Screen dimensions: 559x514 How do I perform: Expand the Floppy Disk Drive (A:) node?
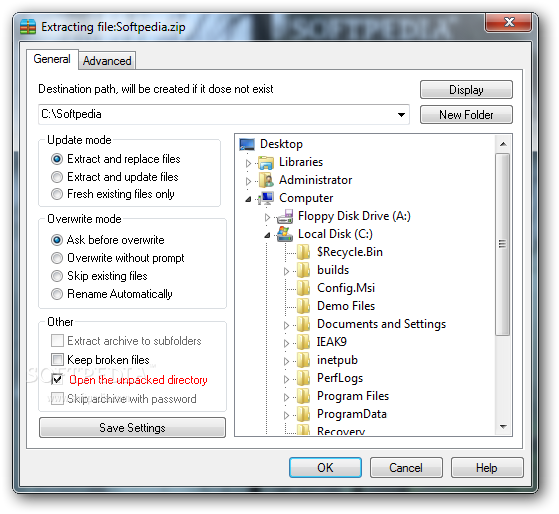point(267,217)
